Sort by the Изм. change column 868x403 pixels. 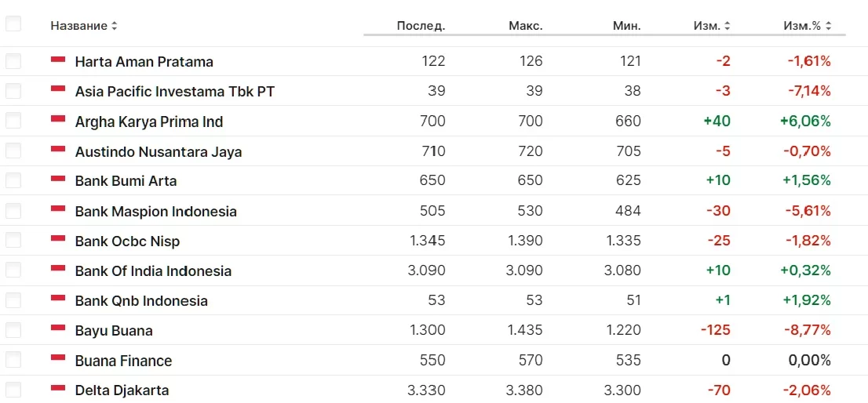[x=712, y=26]
